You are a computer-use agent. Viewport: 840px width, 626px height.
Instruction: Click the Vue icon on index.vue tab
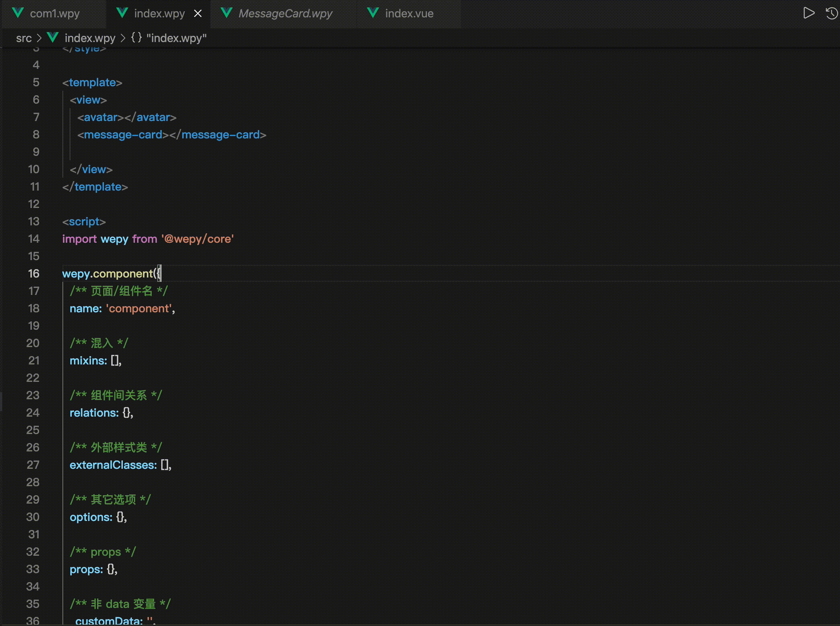pyautogui.click(x=373, y=13)
